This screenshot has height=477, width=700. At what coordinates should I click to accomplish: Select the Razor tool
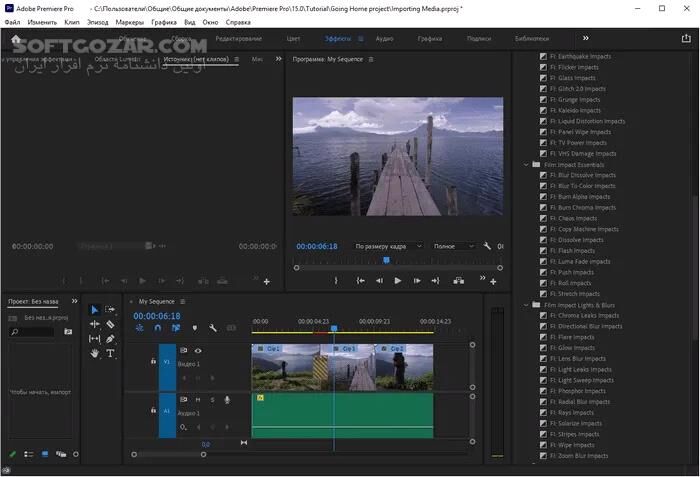[110, 324]
